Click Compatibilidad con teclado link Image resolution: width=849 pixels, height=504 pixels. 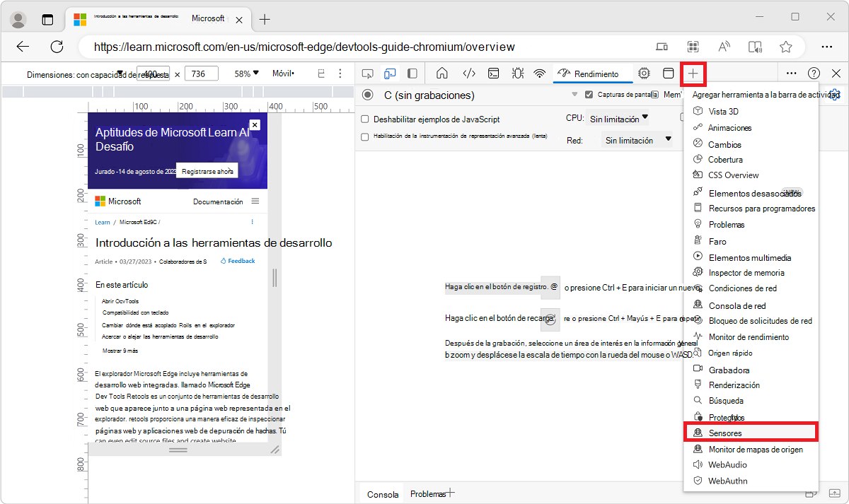136,312
